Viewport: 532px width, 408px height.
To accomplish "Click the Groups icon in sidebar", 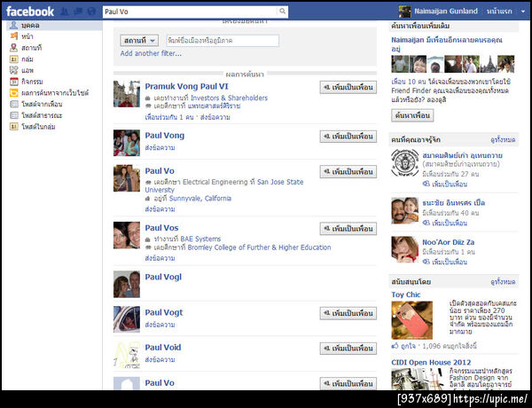I will 14,59.
